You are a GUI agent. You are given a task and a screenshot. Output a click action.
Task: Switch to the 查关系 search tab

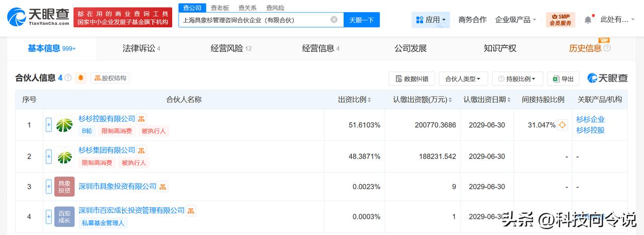pos(248,8)
